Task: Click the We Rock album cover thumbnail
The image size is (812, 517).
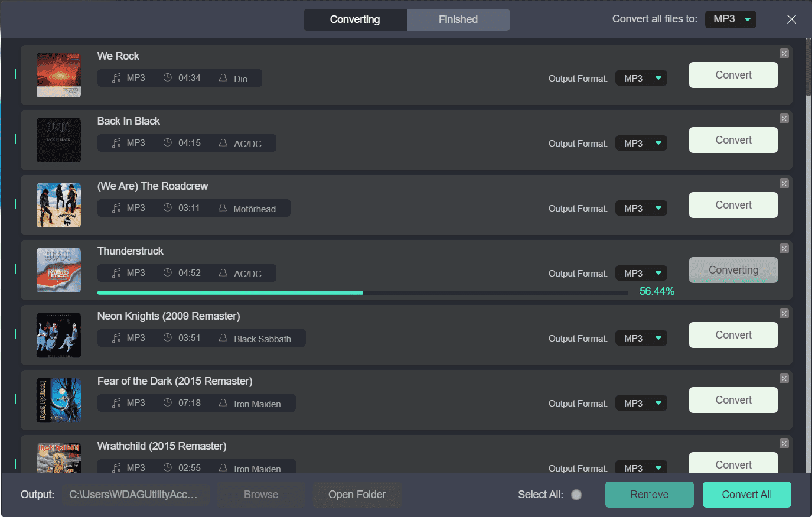Action: [x=58, y=75]
